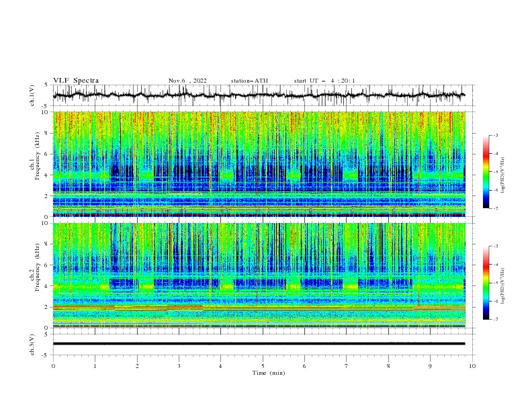The image size is (532, 411).
Task: Click the '8' kHz tick on ch.2 spectrogram
Action: coord(46,244)
